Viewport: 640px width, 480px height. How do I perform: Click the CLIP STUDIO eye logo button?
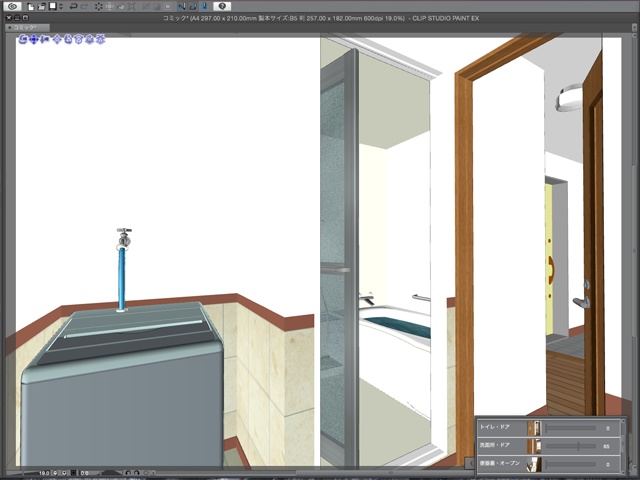13,6
